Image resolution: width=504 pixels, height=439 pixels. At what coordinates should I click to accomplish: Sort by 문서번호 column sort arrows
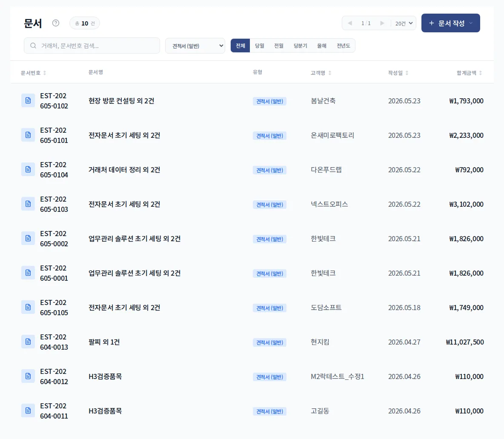(x=45, y=73)
